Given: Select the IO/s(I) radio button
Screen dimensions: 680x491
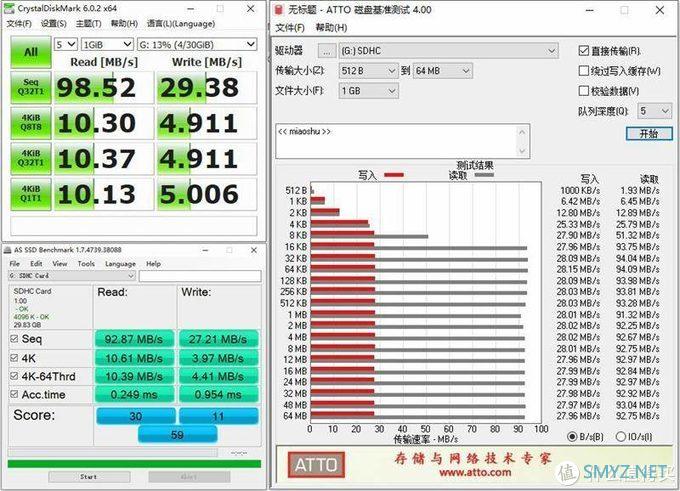Looking at the screenshot, I should pos(621,436).
